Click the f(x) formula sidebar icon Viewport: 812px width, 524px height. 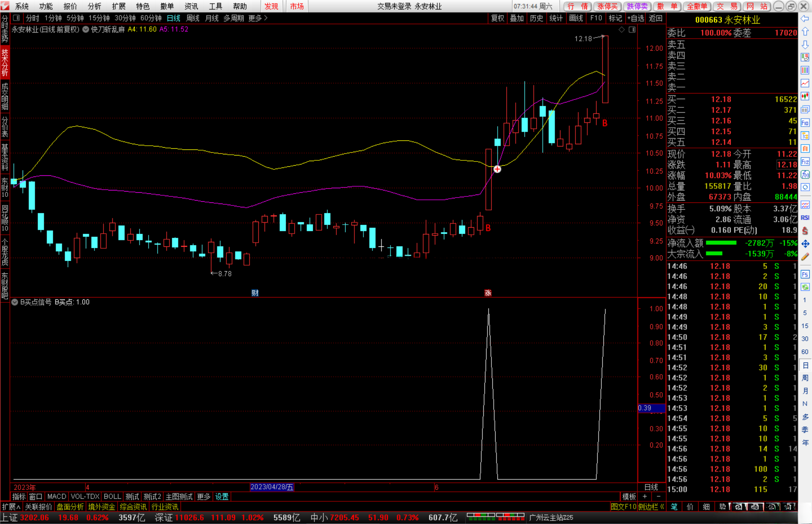805,174
